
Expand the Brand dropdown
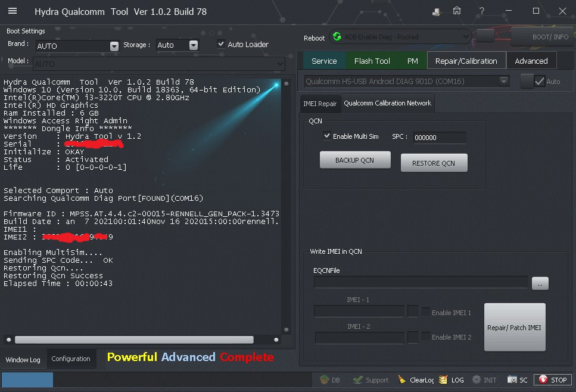[114, 46]
